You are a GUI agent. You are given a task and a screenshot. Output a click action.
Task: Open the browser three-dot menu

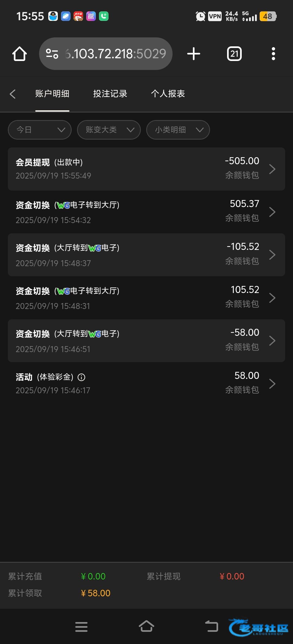[x=273, y=54]
